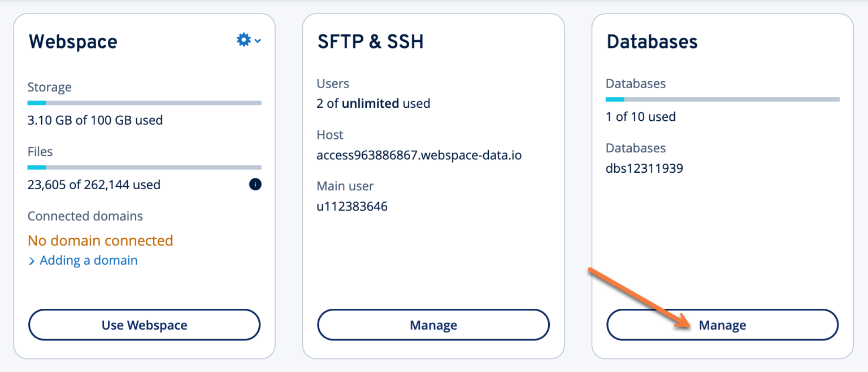Click Manage in the Databases card

point(722,325)
